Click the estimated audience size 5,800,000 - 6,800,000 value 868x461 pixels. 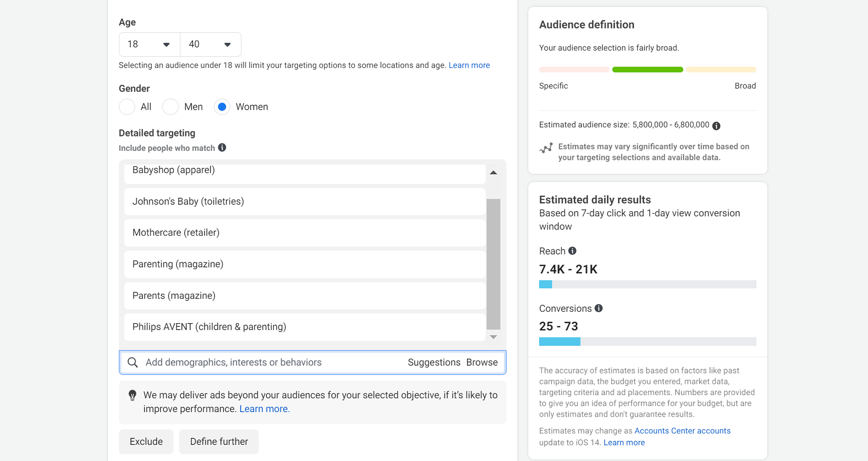coord(671,125)
